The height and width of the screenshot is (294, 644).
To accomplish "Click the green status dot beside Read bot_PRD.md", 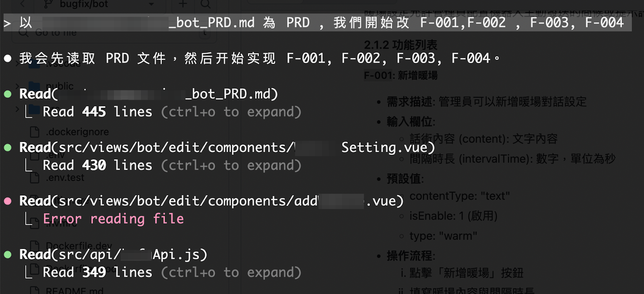I will tap(8, 94).
